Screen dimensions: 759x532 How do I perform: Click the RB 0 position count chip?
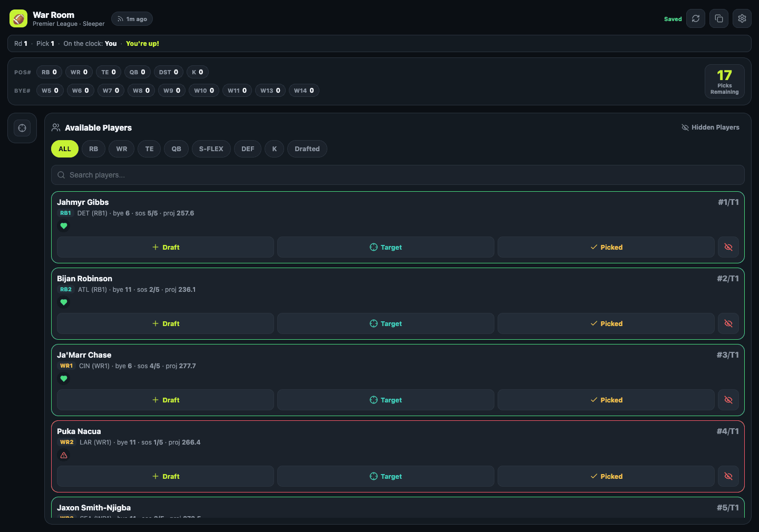coord(50,72)
